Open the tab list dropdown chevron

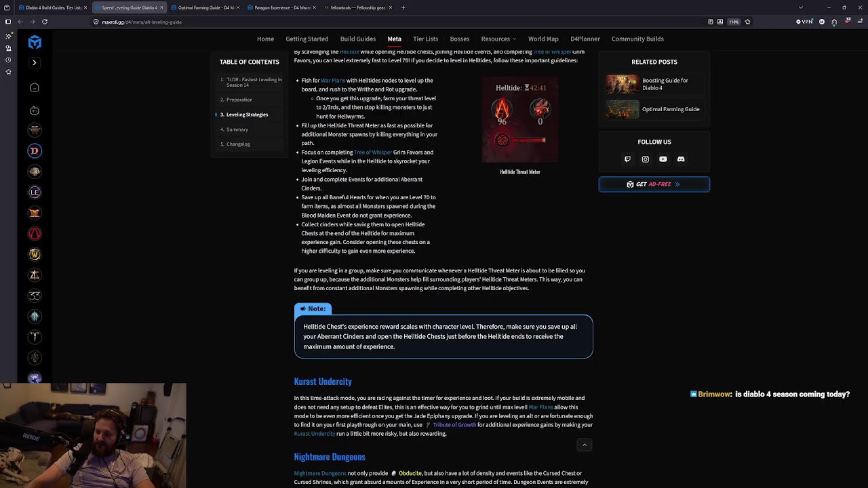click(801, 7)
